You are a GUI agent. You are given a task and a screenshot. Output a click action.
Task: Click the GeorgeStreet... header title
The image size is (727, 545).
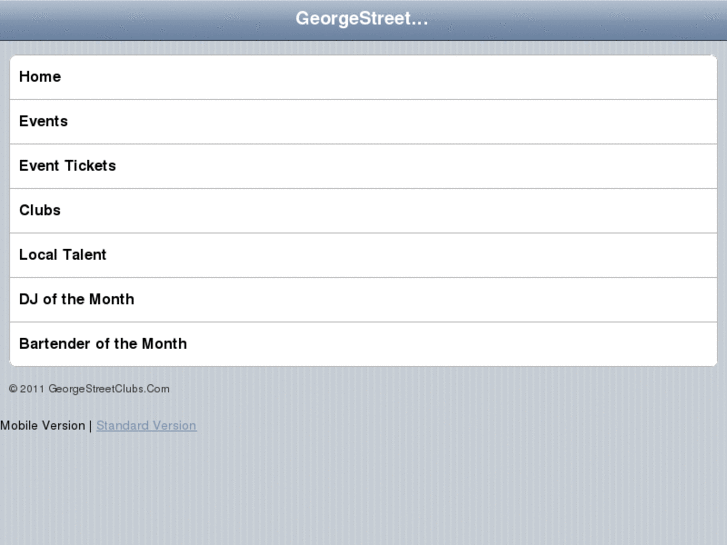pos(362,19)
